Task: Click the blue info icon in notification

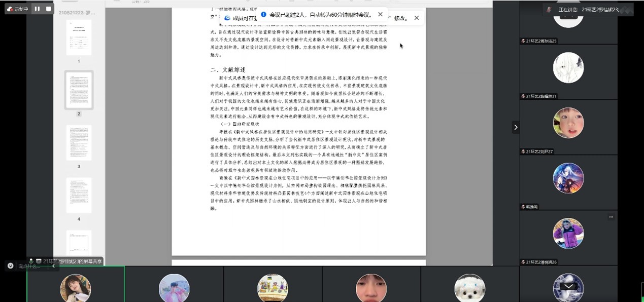Action: [x=263, y=15]
